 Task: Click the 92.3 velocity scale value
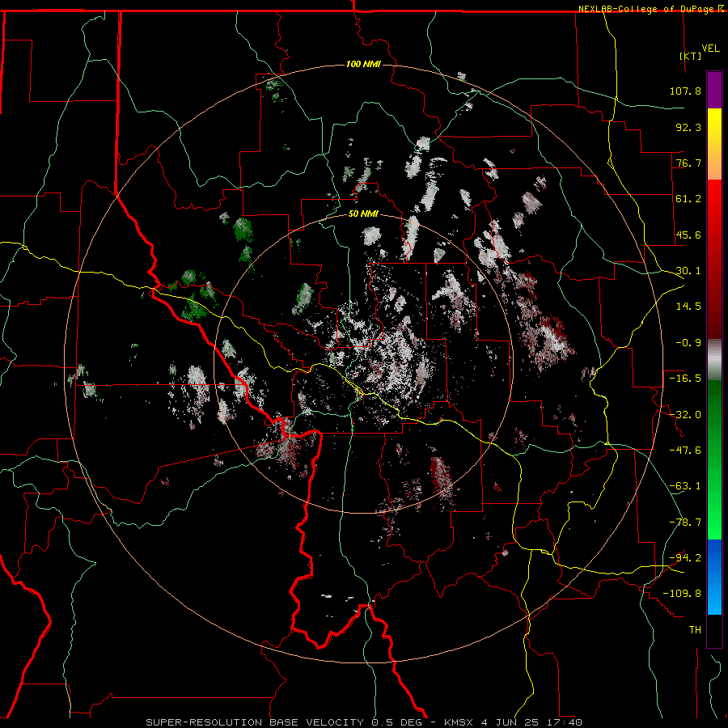[688, 127]
